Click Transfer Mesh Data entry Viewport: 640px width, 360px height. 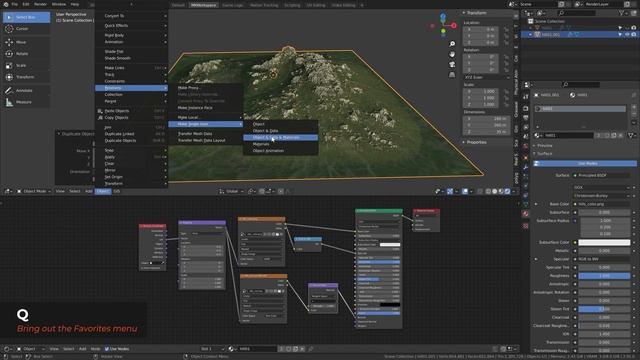[x=206, y=134]
